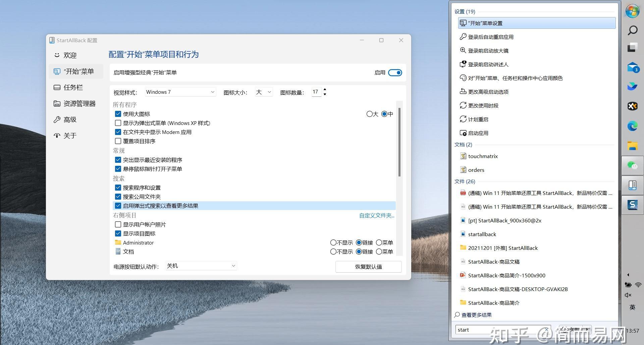Open the 图标大小 dropdown
Screen dimensions: 644x345
point(264,92)
